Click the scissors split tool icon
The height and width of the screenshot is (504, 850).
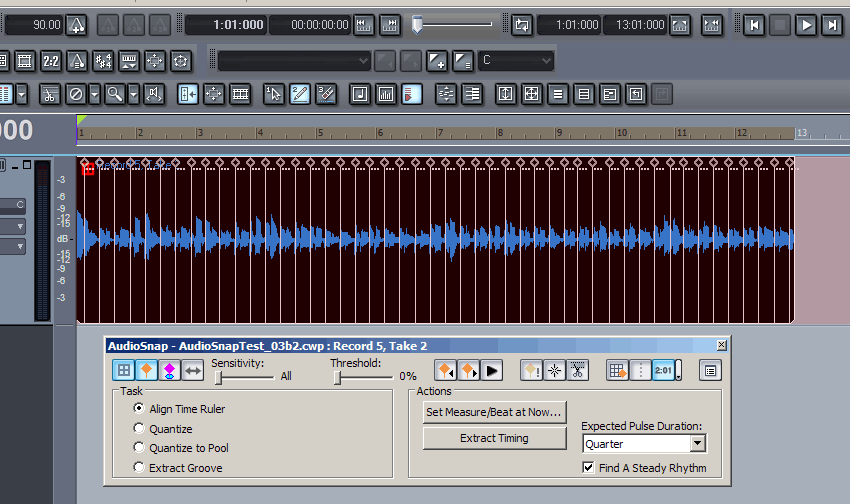point(49,94)
